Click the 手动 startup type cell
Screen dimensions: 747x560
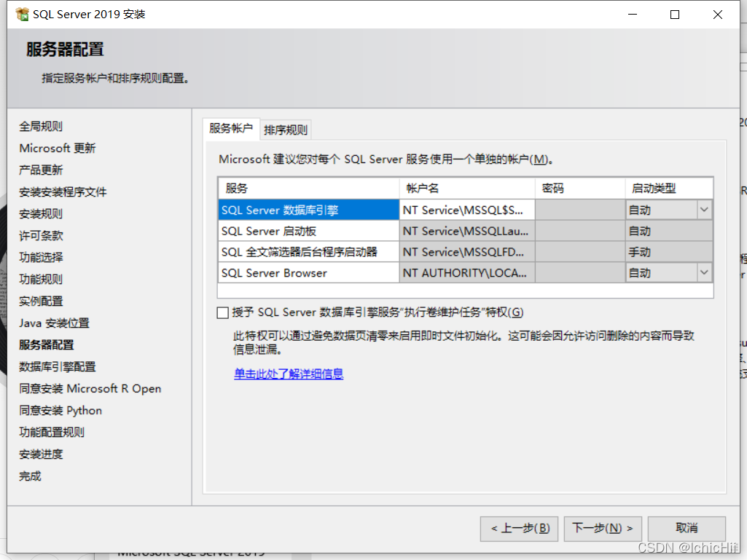point(669,252)
